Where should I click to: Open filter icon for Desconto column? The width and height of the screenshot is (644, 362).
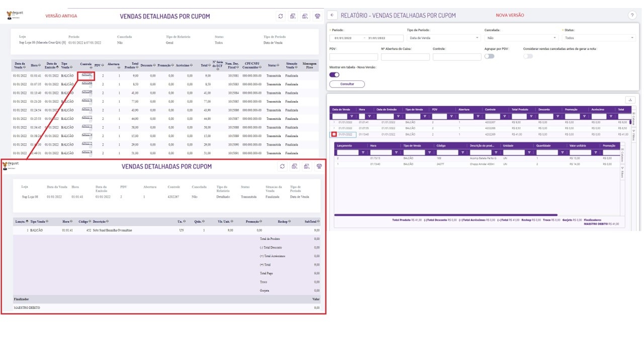point(557,117)
